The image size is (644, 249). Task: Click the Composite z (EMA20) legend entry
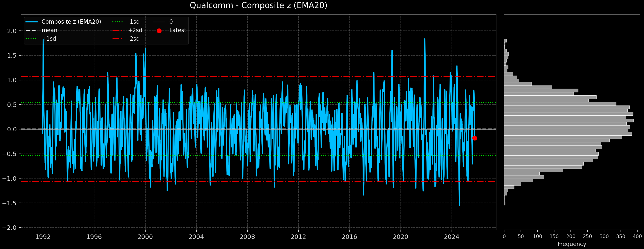coord(71,22)
